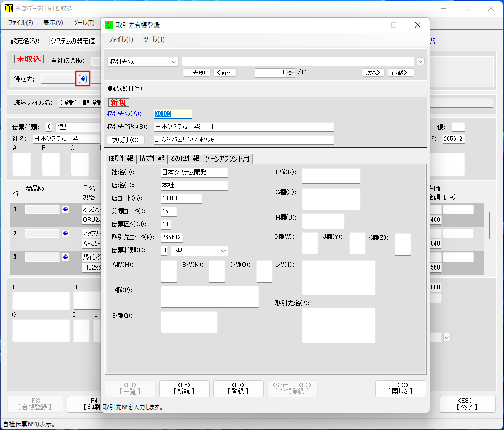Open the dropdown arrow right of search box

click(420, 61)
